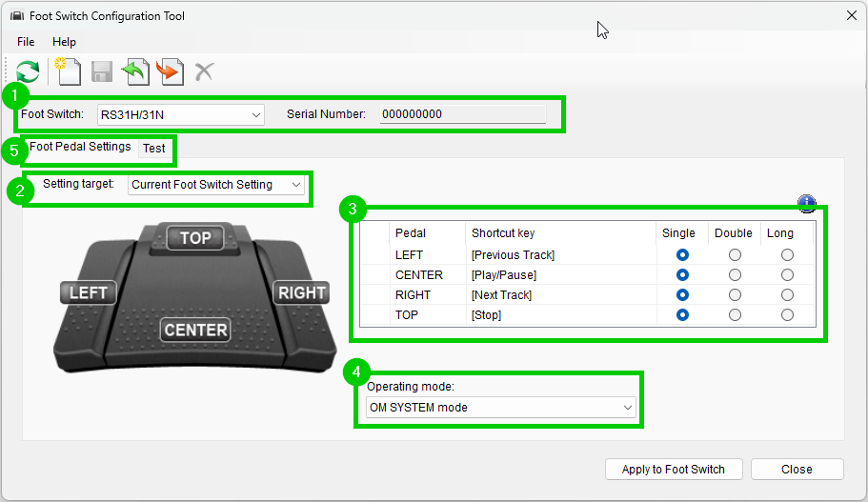
Task: Open the File menu
Action: tap(26, 42)
